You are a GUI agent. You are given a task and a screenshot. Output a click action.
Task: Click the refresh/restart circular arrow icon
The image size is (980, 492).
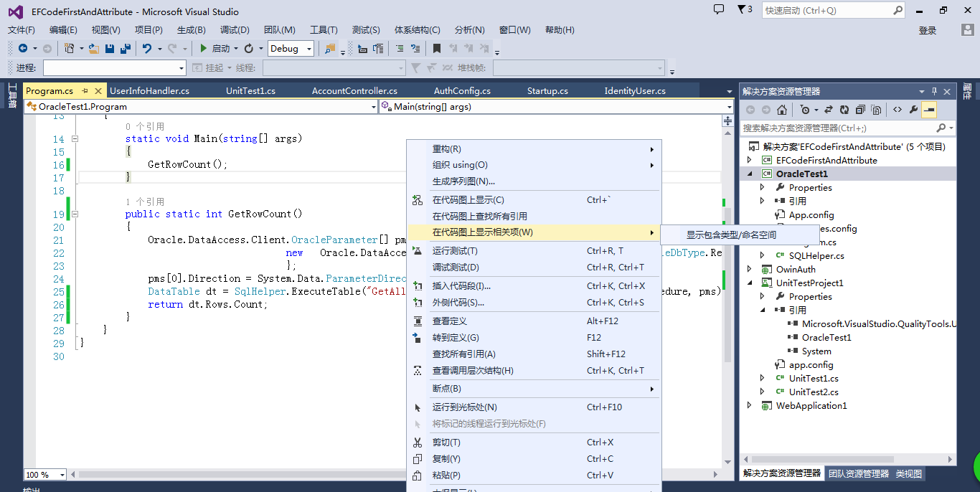coord(249,48)
